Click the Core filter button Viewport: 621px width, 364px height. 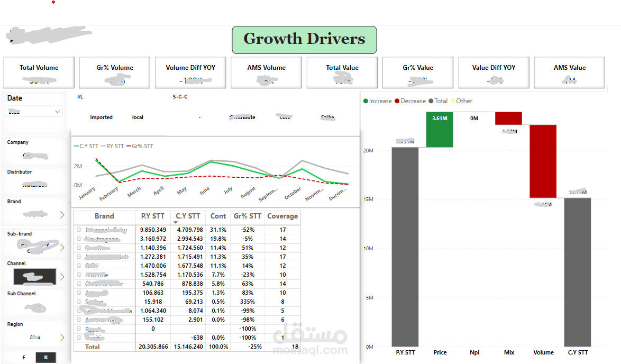coord(285,117)
